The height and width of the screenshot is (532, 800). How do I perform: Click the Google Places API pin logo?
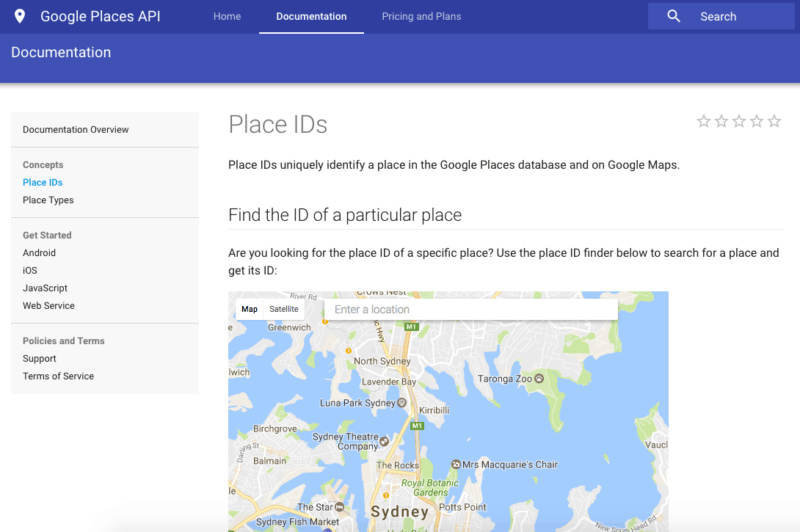coord(20,16)
